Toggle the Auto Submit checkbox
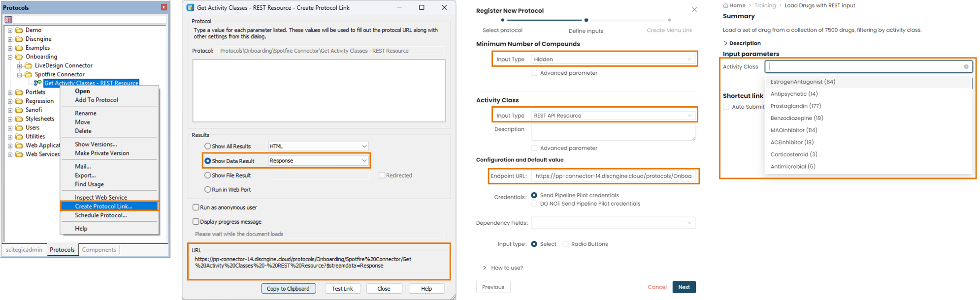This screenshot has width=980, height=300. [726, 107]
